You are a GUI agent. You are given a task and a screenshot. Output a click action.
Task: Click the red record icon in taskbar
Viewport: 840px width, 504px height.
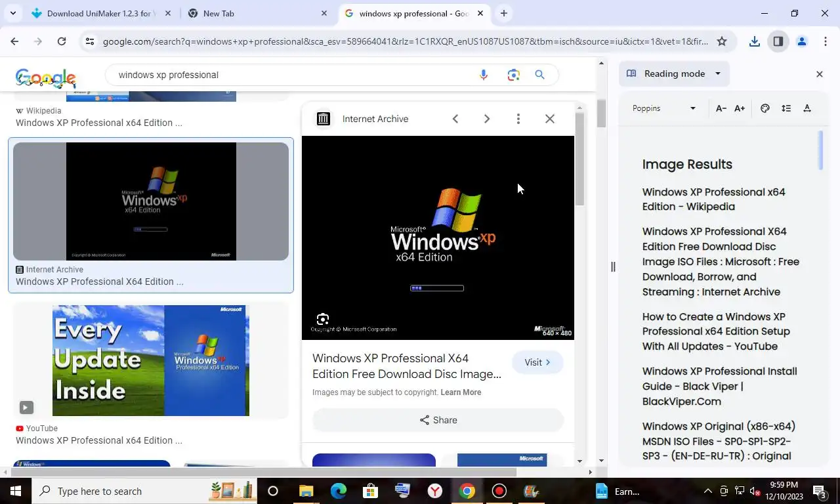499,491
